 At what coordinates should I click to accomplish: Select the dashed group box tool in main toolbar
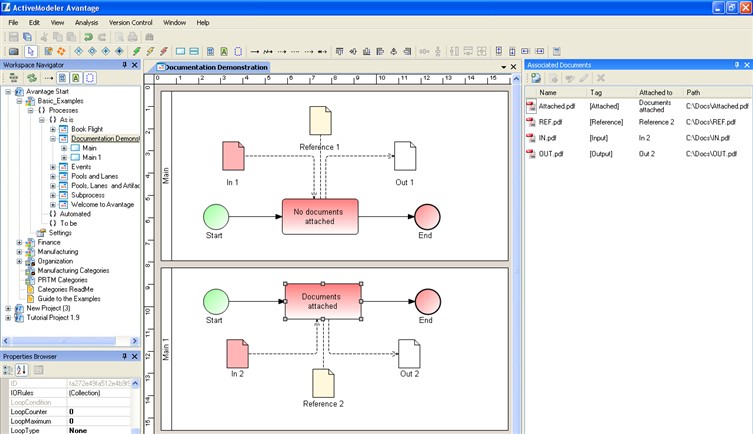coord(238,51)
